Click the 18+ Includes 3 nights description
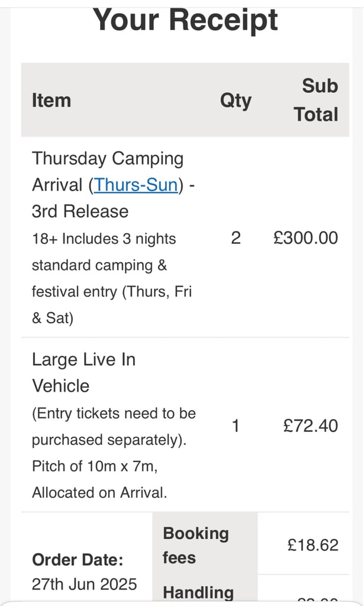The image size is (364, 606). [x=112, y=278]
